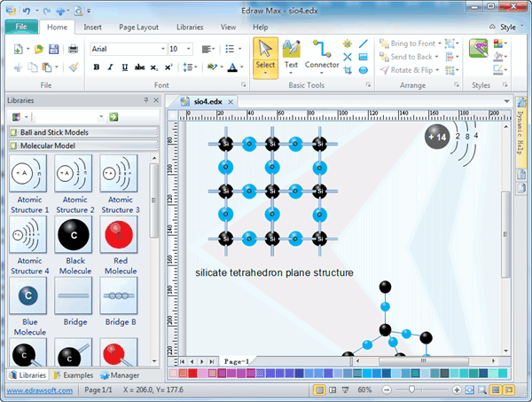Activate the Select pointer tool

265,55
